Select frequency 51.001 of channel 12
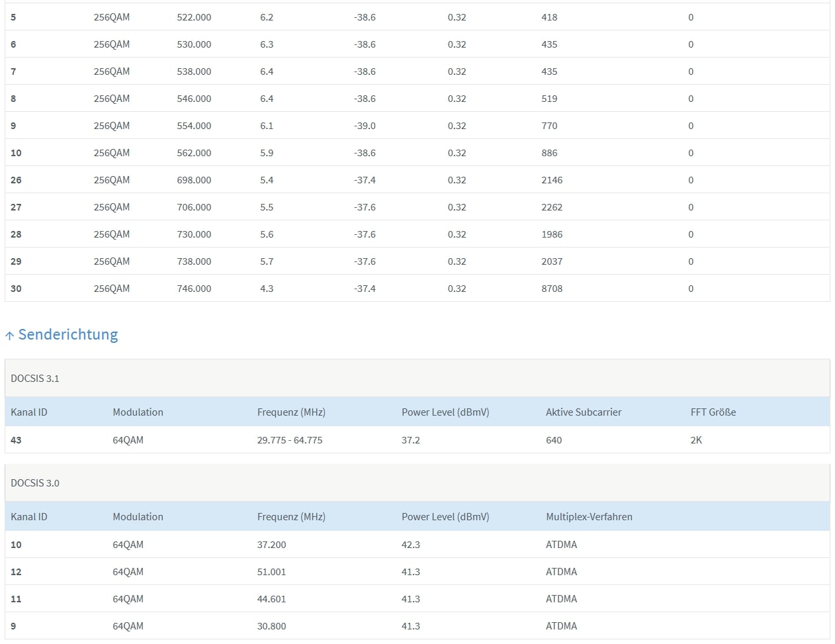Screen dimensions: 835x644 tap(272, 572)
